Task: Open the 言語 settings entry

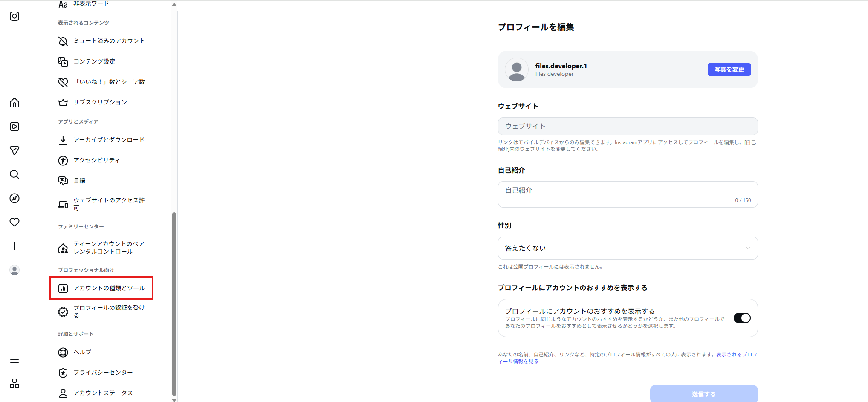Action: (79, 180)
